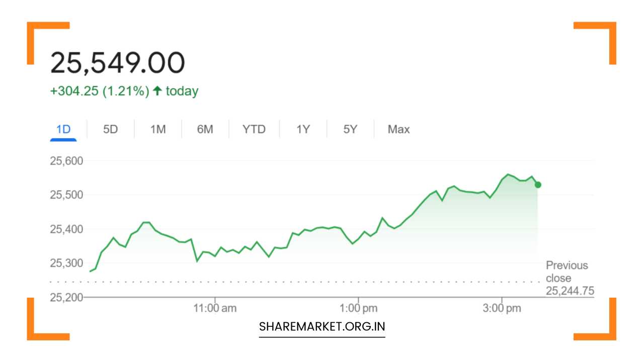
Task: Select the +304.25 (1.21%) change text
Action: [x=100, y=91]
